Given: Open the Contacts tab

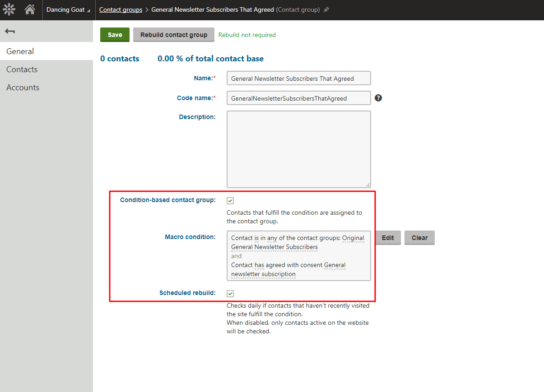Looking at the screenshot, I should pos(46,69).
